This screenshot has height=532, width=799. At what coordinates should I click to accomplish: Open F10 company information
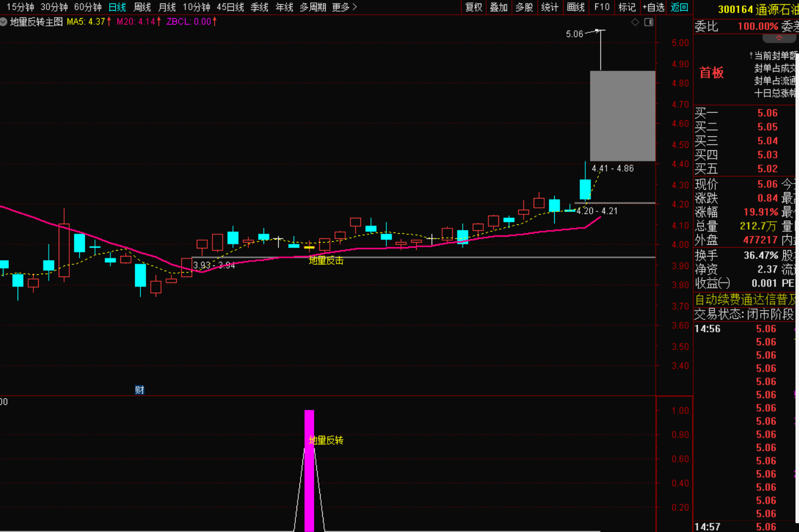point(602,7)
